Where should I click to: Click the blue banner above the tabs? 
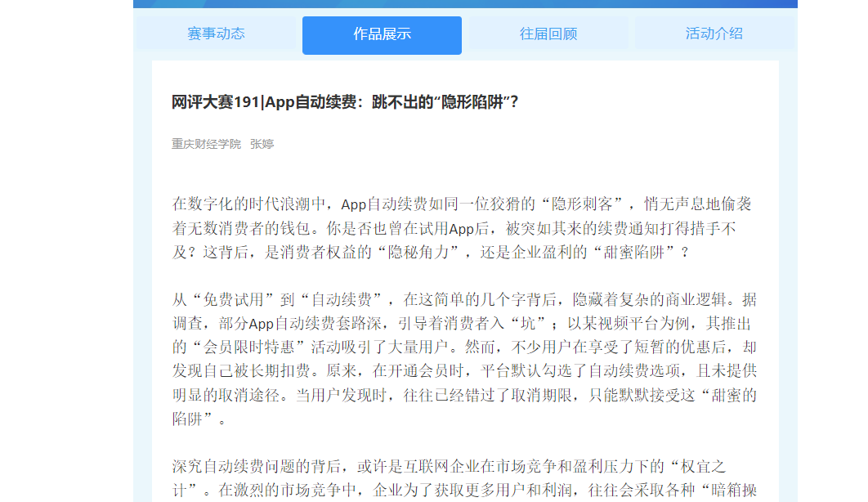465,4
